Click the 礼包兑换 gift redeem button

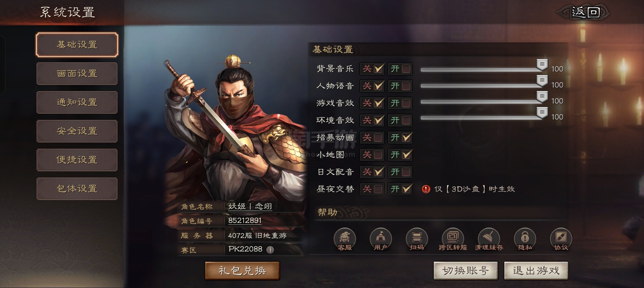pos(242,271)
